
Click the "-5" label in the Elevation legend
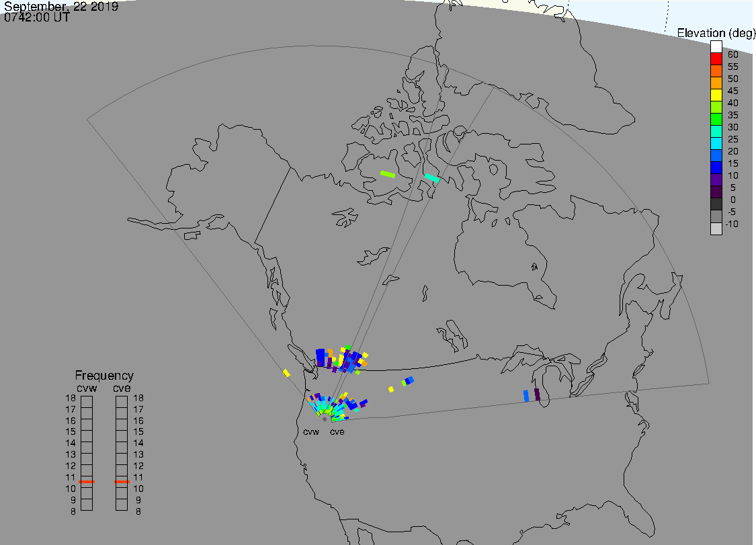pos(731,212)
